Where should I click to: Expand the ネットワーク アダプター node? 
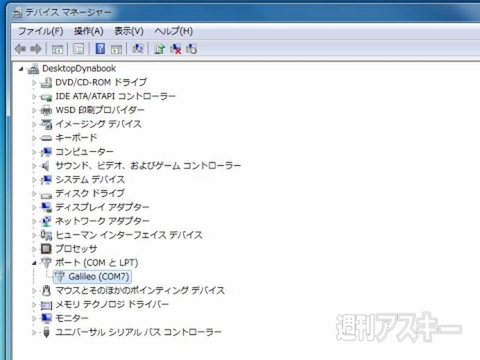tap(34, 221)
